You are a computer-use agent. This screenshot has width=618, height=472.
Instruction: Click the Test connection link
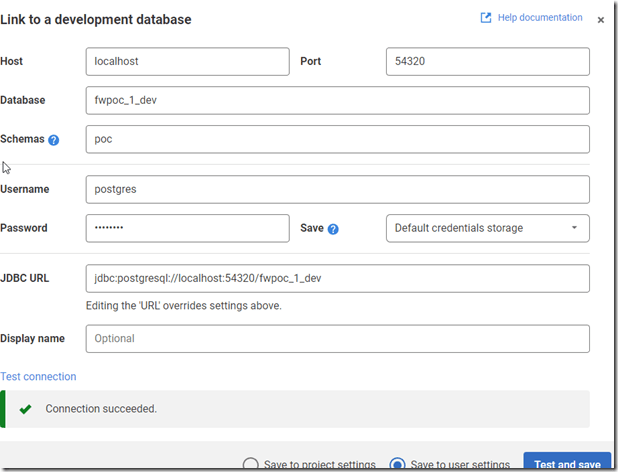tap(38, 377)
